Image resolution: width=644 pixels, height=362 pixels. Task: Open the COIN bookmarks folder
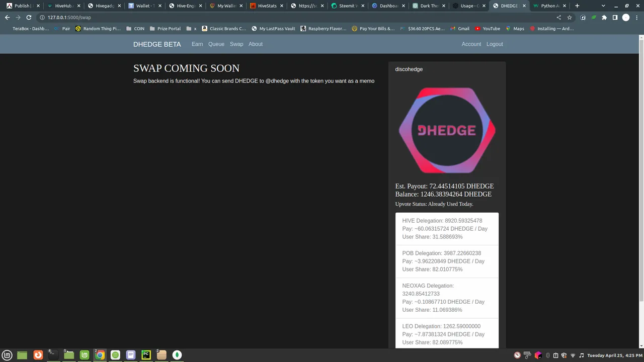coord(135,29)
